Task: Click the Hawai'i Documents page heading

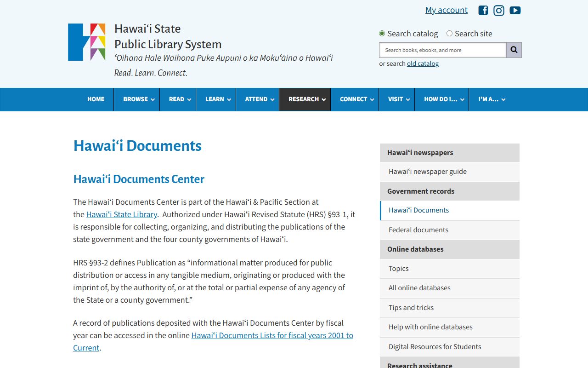Action: point(137,145)
